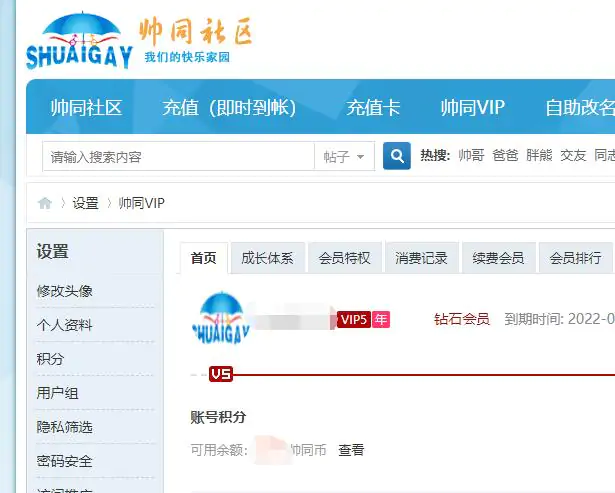Click the 账号积分 heading
Screen dimensions: 615x493
click(x=218, y=417)
